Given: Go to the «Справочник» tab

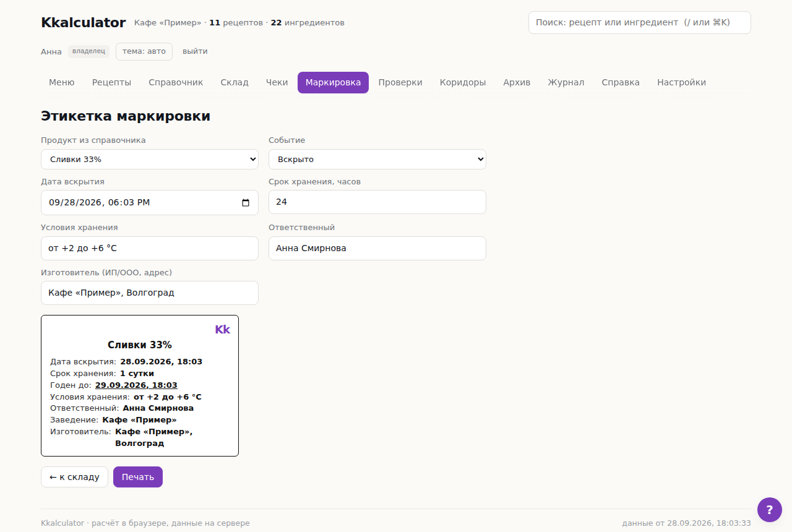Looking at the screenshot, I should 176,82.
